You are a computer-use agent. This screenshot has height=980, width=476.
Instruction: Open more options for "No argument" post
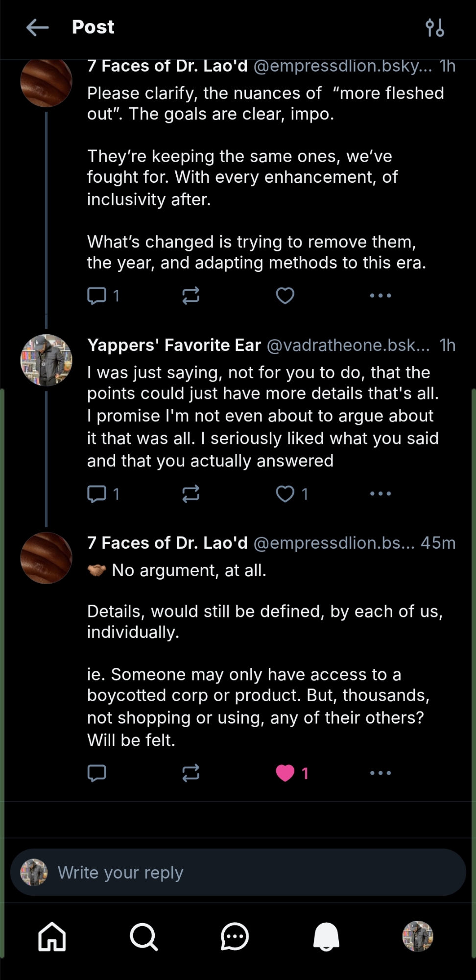click(x=381, y=773)
